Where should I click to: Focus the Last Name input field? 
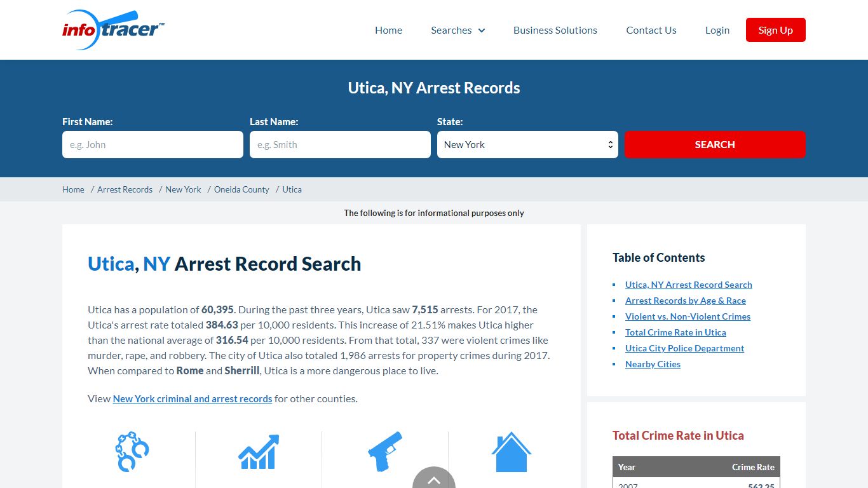point(340,144)
